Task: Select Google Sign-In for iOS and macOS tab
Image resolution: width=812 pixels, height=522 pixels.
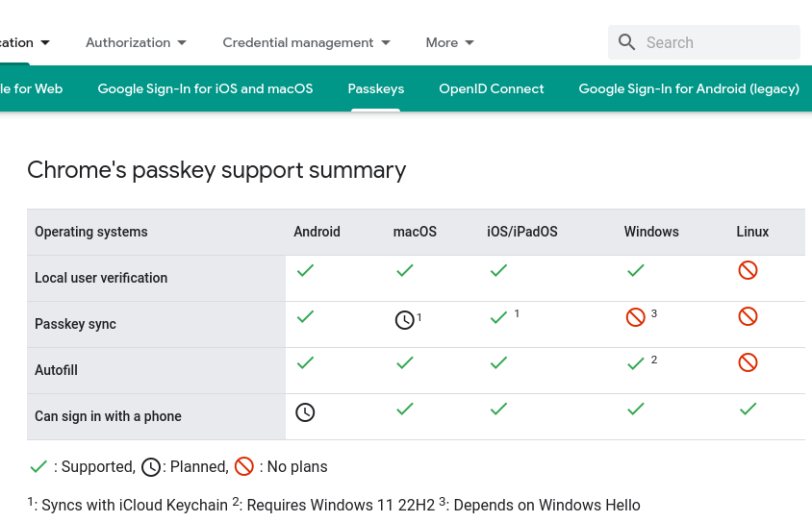Action: (205, 89)
